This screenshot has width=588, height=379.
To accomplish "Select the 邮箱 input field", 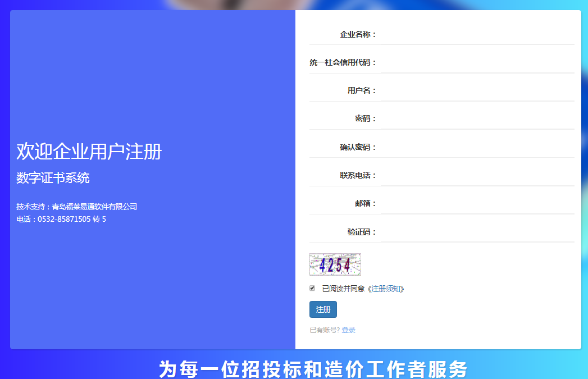I will click(477, 203).
